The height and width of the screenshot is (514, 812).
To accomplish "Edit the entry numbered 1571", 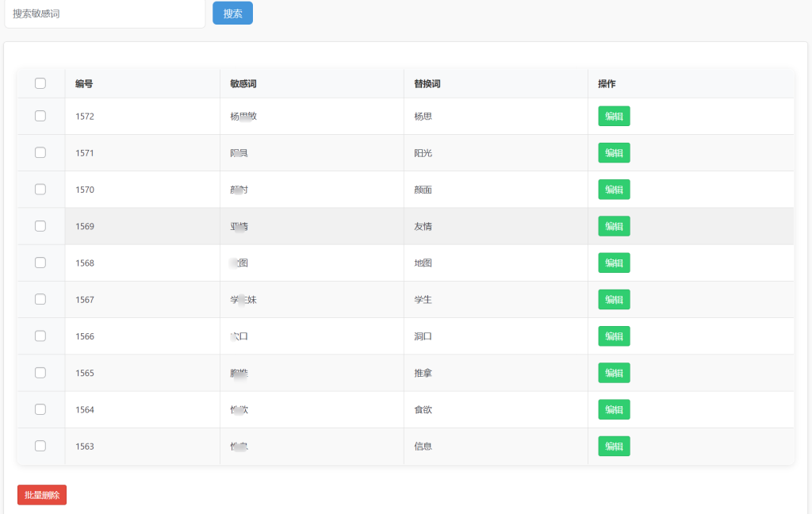I will tap(614, 153).
